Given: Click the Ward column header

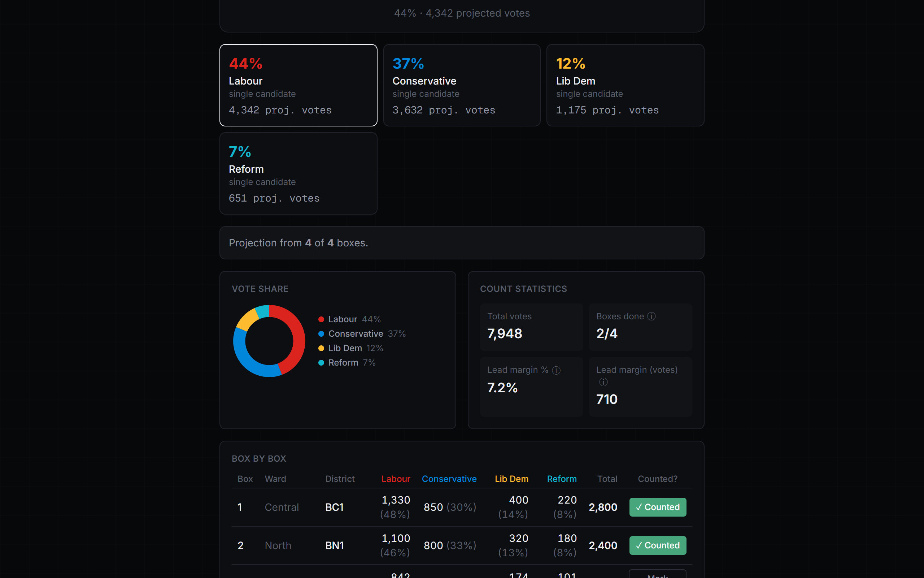Looking at the screenshot, I should 275,479.
